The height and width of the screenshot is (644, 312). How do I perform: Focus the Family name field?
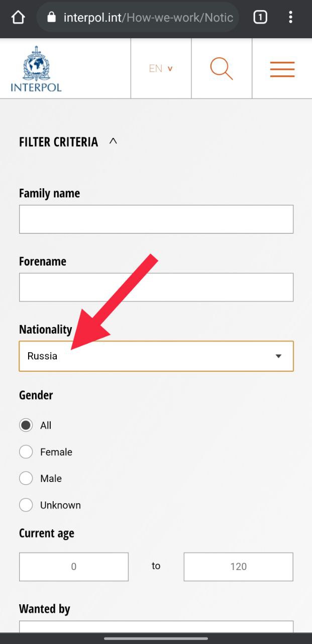point(156,219)
